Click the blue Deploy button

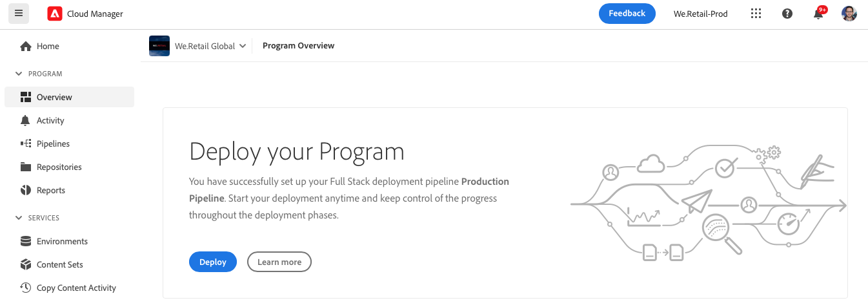pyautogui.click(x=213, y=262)
